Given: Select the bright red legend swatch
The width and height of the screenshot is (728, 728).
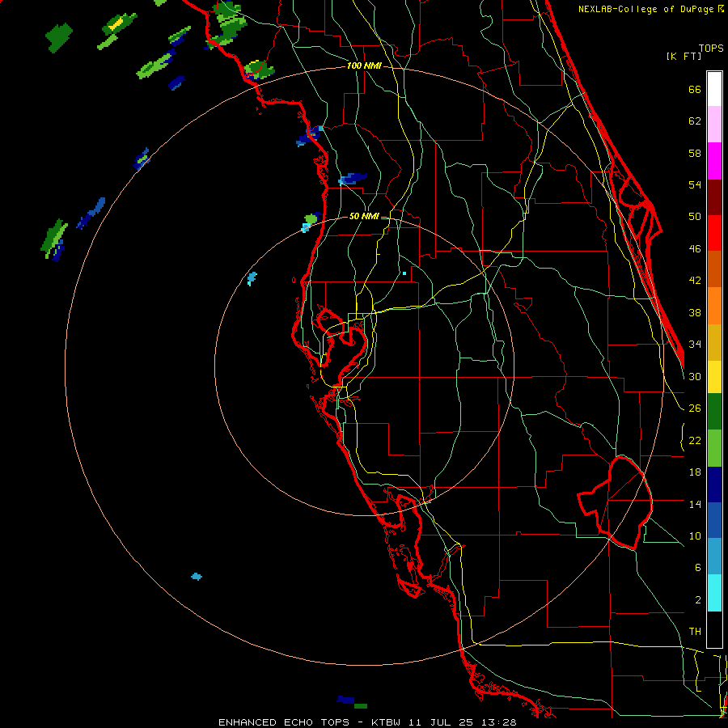Looking at the screenshot, I should click(x=714, y=234).
